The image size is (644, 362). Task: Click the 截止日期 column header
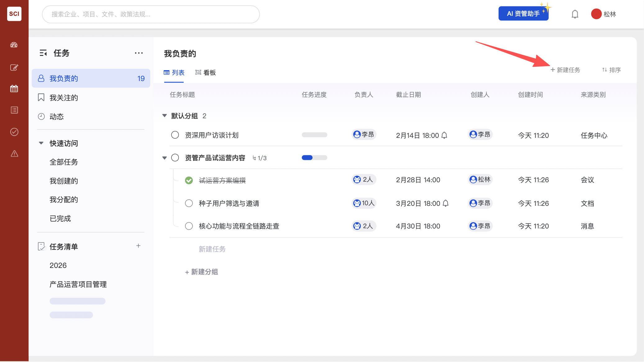point(408,95)
